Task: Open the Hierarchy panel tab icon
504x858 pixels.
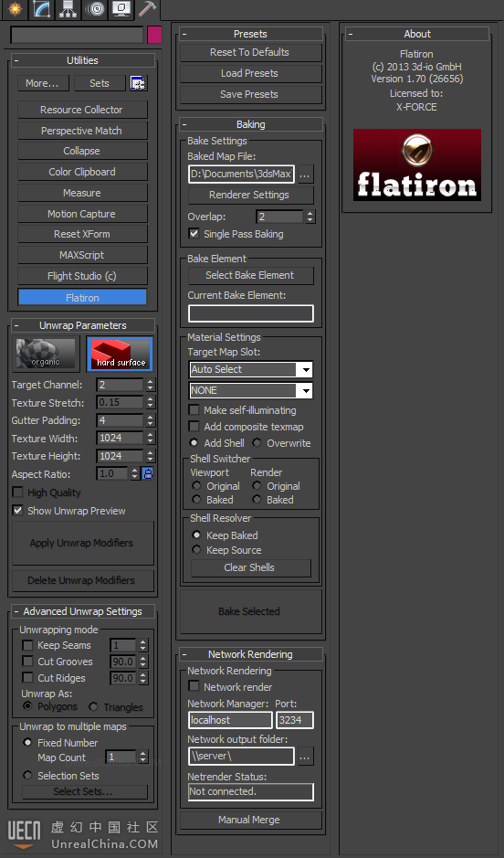Action: (x=68, y=9)
